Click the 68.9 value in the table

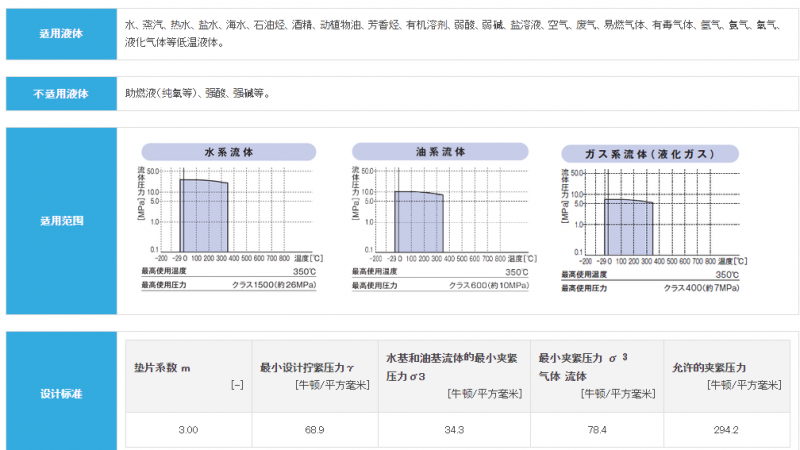[x=314, y=429]
